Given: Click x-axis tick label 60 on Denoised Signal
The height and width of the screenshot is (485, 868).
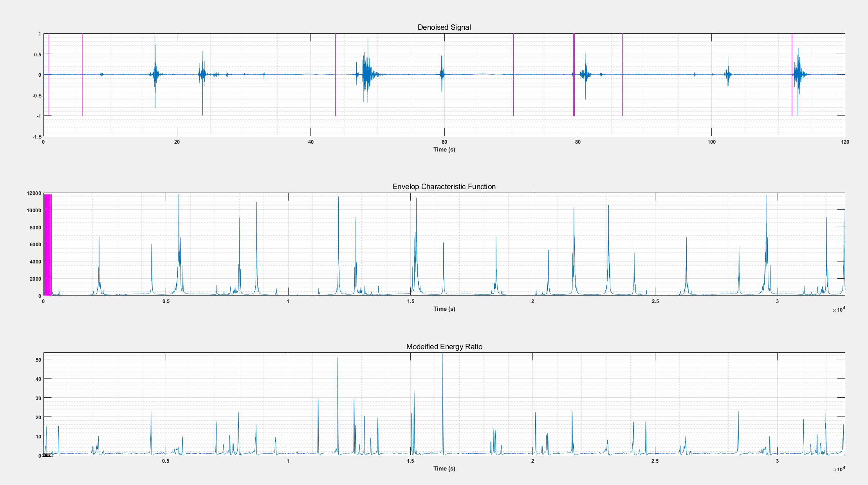Looking at the screenshot, I should 444,142.
